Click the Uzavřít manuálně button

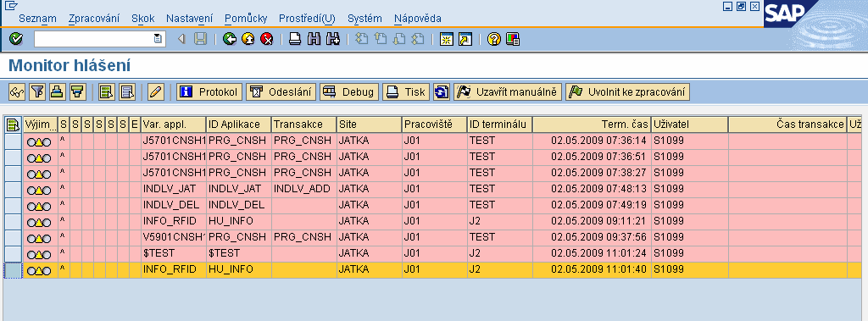point(508,91)
